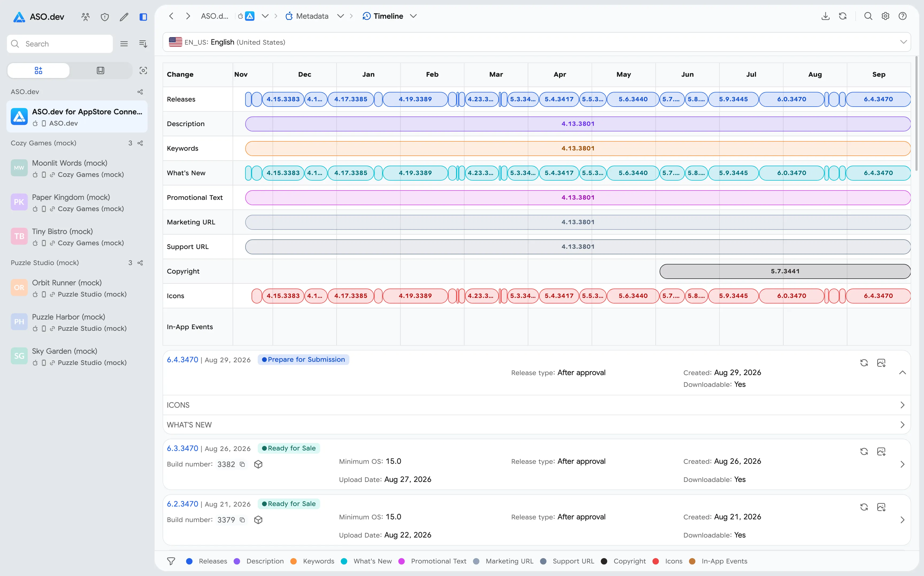Open settings gear icon
The height and width of the screenshot is (576, 924).
[885, 16]
